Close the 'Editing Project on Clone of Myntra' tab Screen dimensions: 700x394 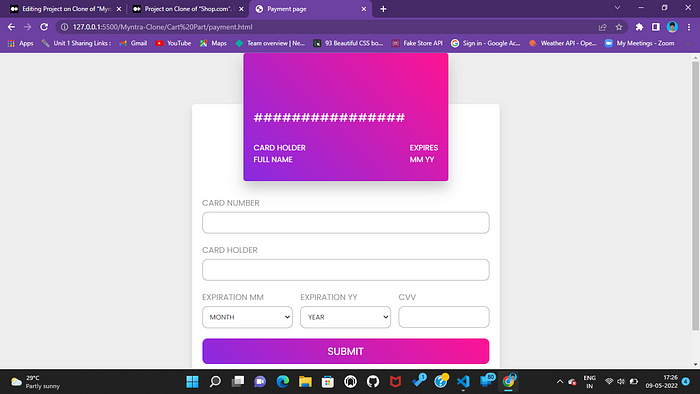coord(119,9)
